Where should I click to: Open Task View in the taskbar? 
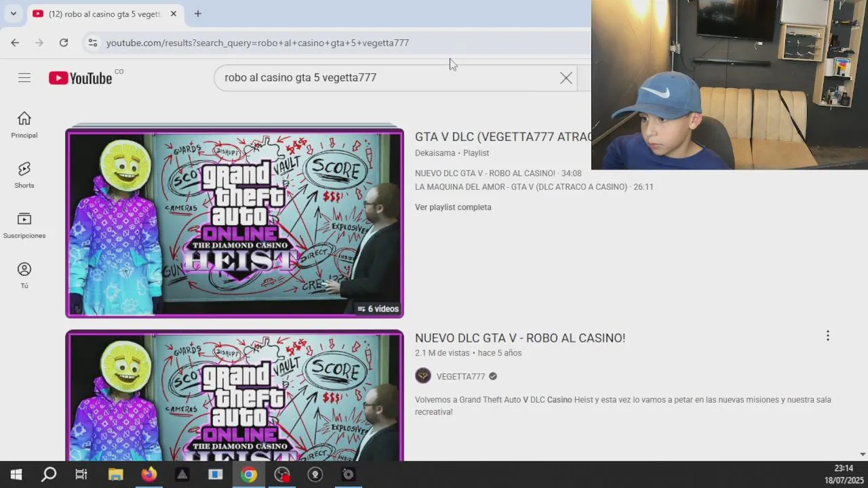pyautogui.click(x=81, y=474)
